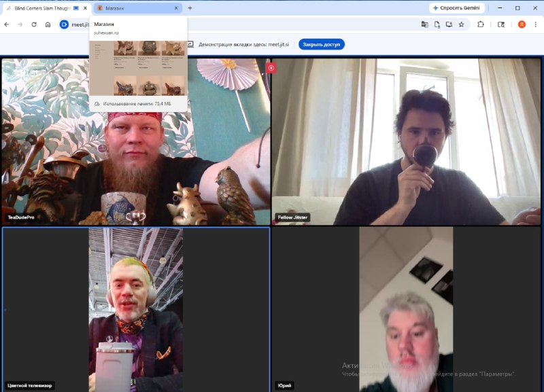The height and width of the screenshot is (392, 544).
Task: Click the translate page icon
Action: pos(424,24)
